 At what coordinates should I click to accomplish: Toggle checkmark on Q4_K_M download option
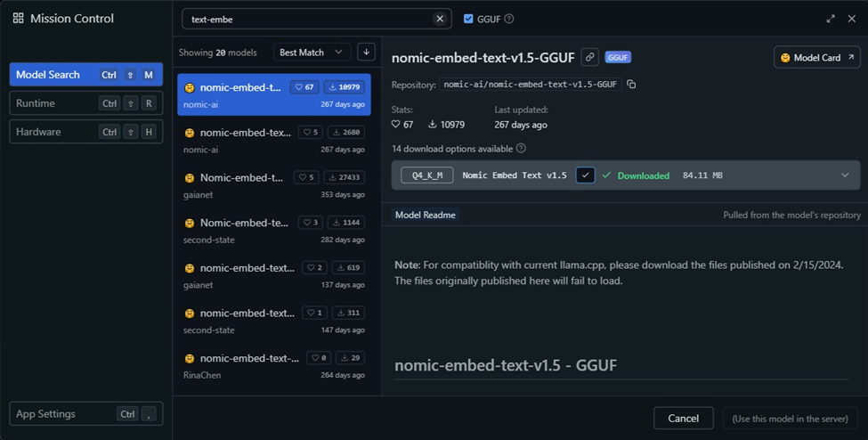coord(585,175)
